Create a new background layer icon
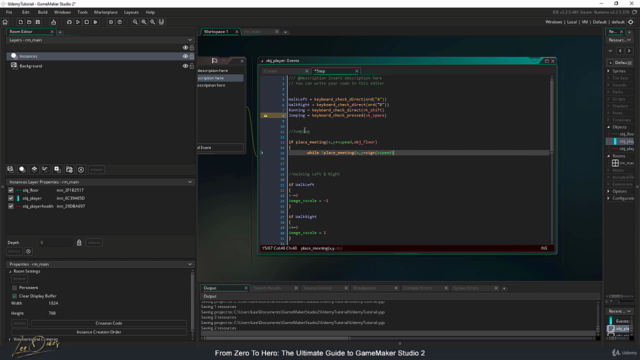This screenshot has height=360, width=640. click(11, 169)
